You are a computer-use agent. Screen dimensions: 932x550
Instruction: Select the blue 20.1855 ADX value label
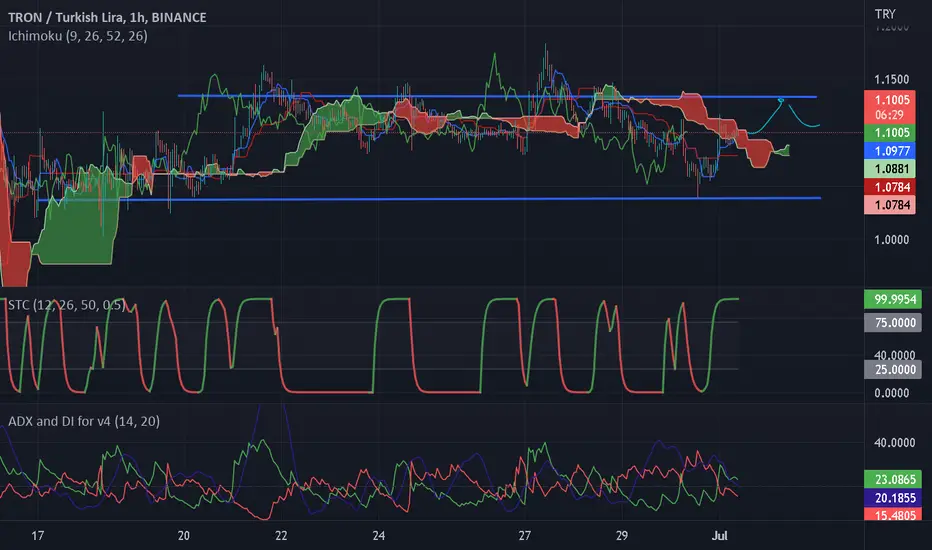pyautogui.click(x=893, y=498)
